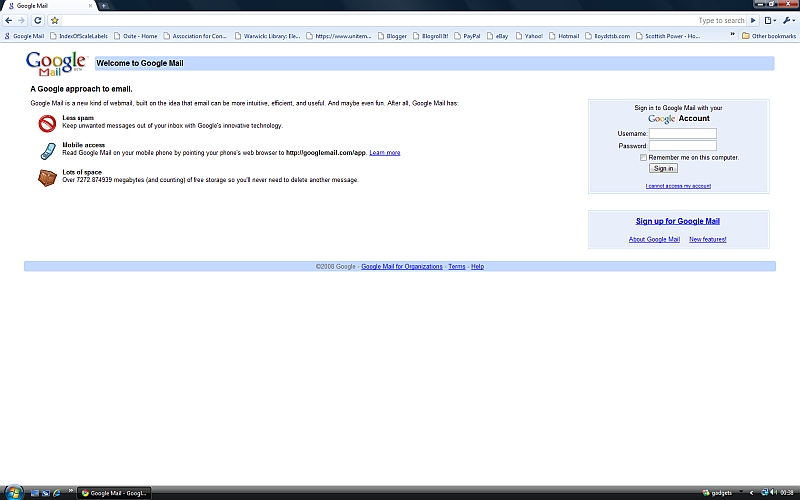
Task: Click the Sign in button
Action: (x=663, y=168)
